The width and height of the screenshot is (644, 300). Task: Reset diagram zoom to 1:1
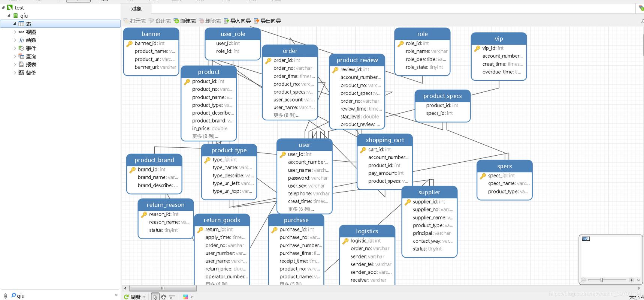point(172,297)
